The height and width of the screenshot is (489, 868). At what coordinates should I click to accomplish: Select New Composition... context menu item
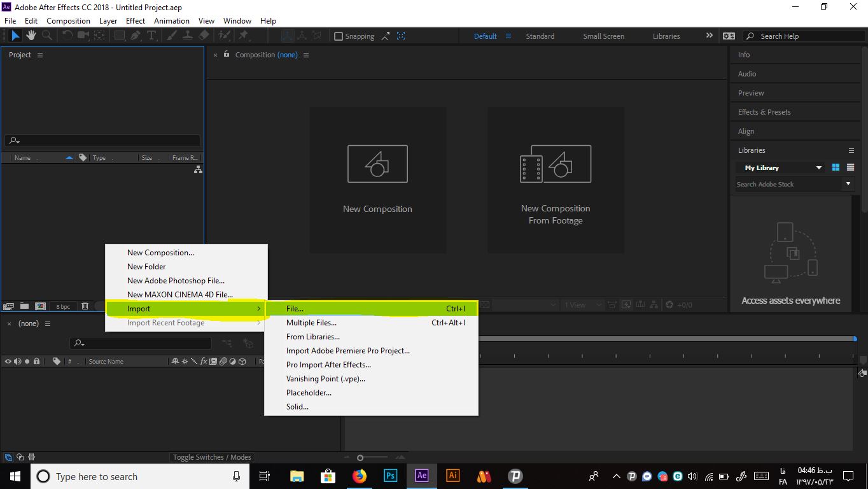coord(186,253)
